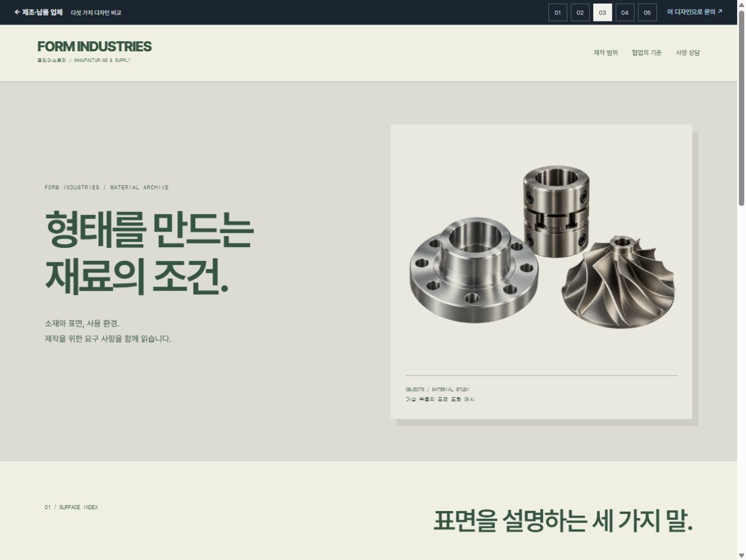Select design variant 05
This screenshot has width=746, height=560.
tap(647, 13)
